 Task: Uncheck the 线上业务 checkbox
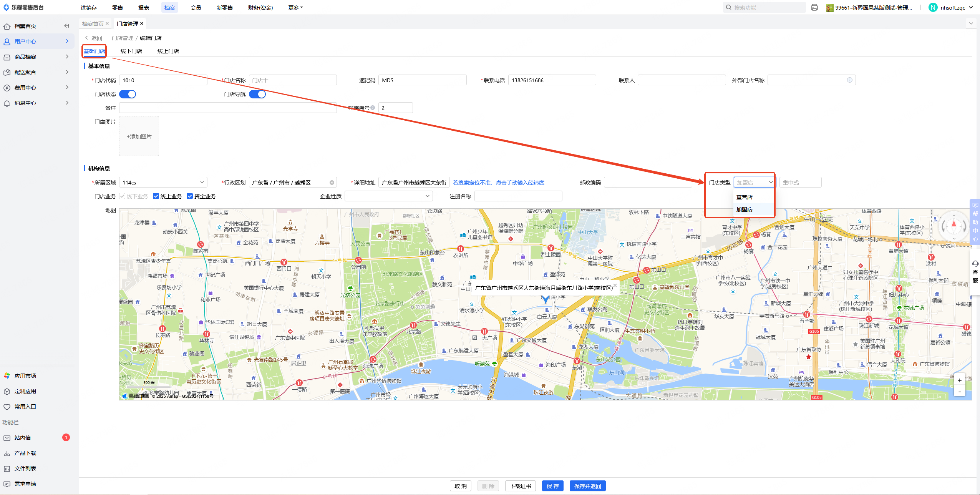(156, 196)
